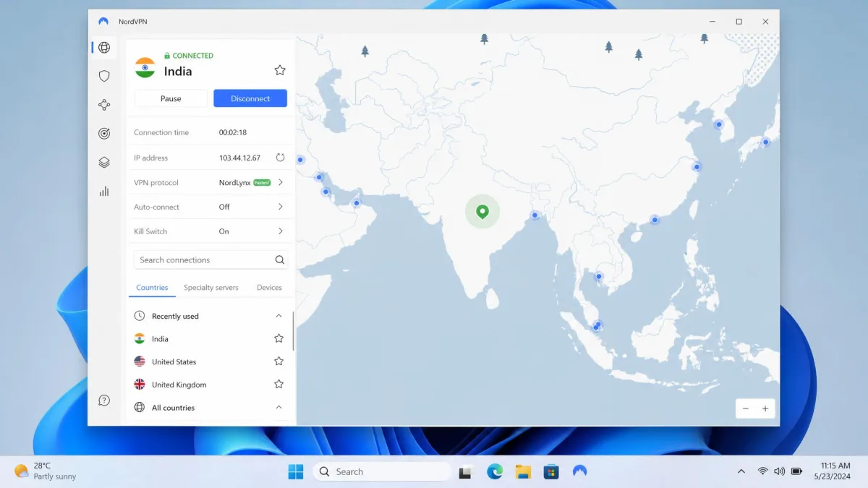
Task: Click the NordVPN logo in title bar
Action: 104,22
